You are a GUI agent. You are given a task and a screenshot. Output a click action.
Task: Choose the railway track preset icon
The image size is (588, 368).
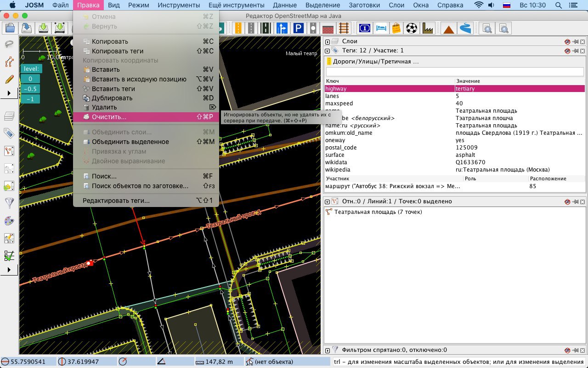coord(345,28)
